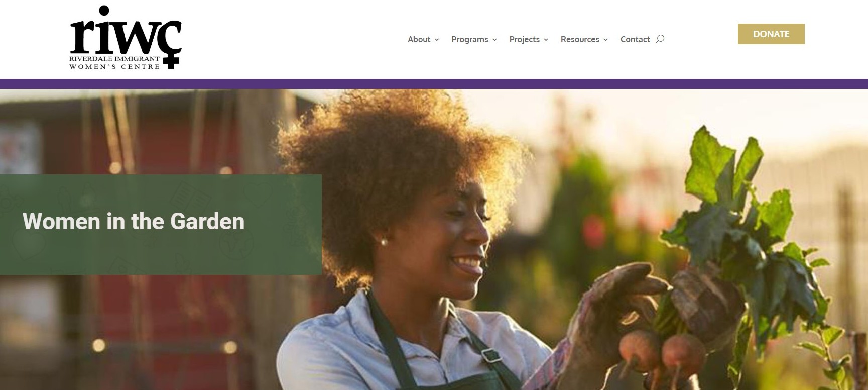The width and height of the screenshot is (868, 390).
Task: Open the search magnifier icon
Action: [x=660, y=39]
